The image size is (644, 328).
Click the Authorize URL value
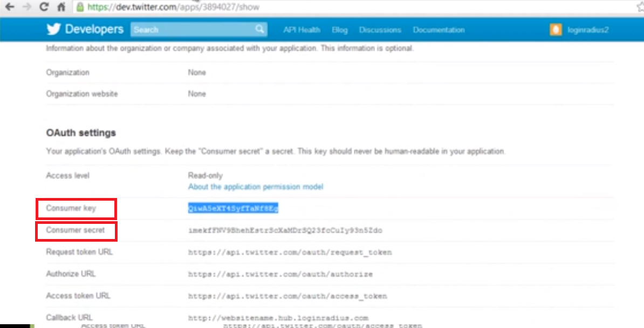[x=280, y=274]
